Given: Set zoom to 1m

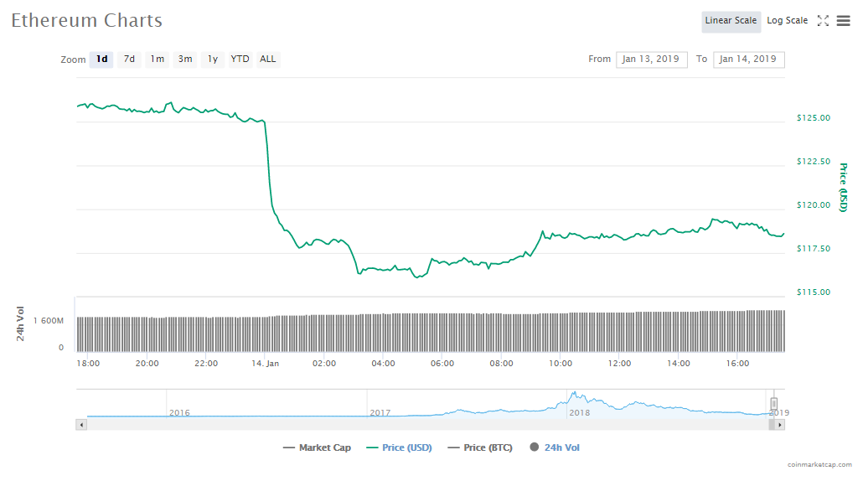Looking at the screenshot, I should [157, 59].
